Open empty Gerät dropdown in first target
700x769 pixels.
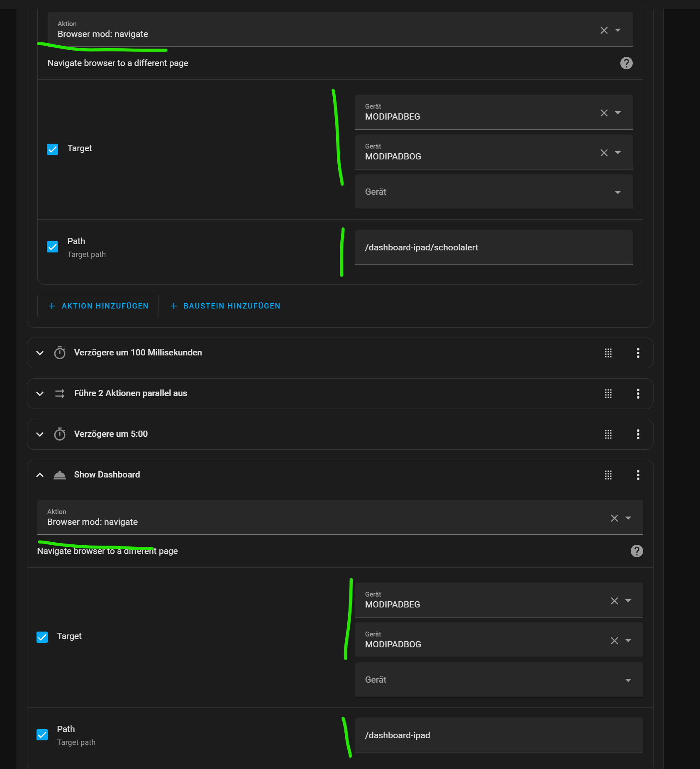pyautogui.click(x=494, y=192)
